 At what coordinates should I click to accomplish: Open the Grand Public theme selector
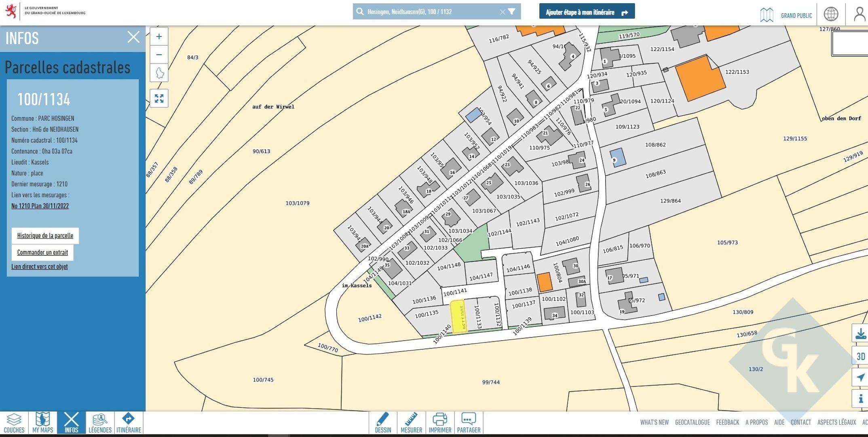point(786,15)
